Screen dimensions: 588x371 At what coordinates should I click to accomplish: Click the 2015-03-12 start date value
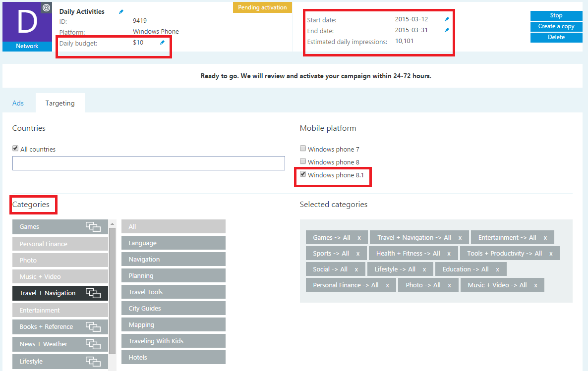pos(412,19)
